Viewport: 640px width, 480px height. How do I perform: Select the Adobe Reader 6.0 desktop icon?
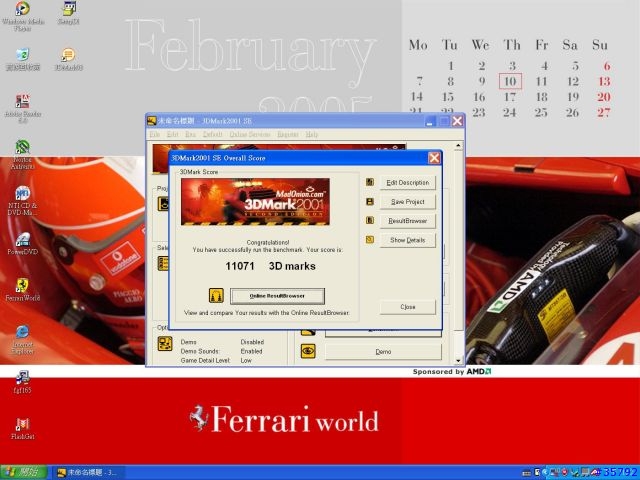pyautogui.click(x=22, y=108)
